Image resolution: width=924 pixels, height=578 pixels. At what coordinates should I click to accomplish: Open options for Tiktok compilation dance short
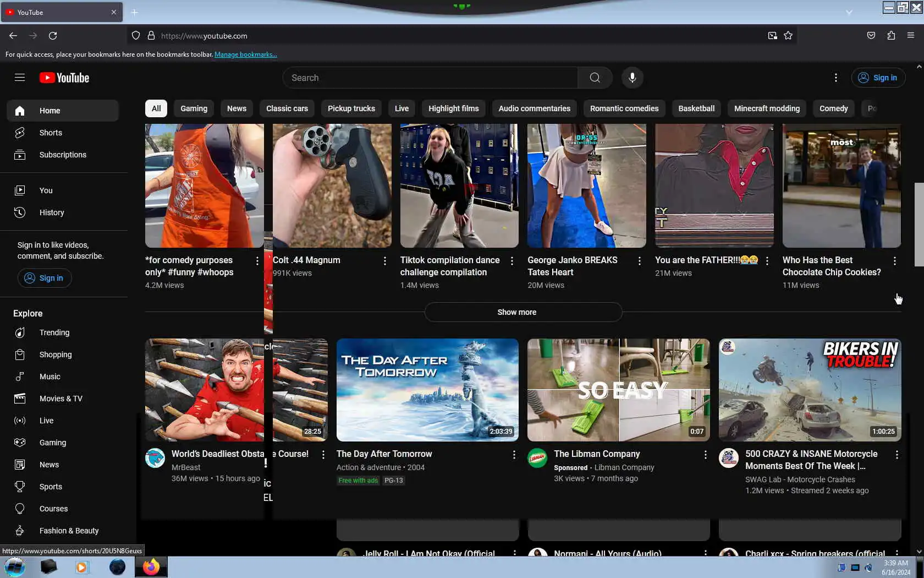click(512, 260)
